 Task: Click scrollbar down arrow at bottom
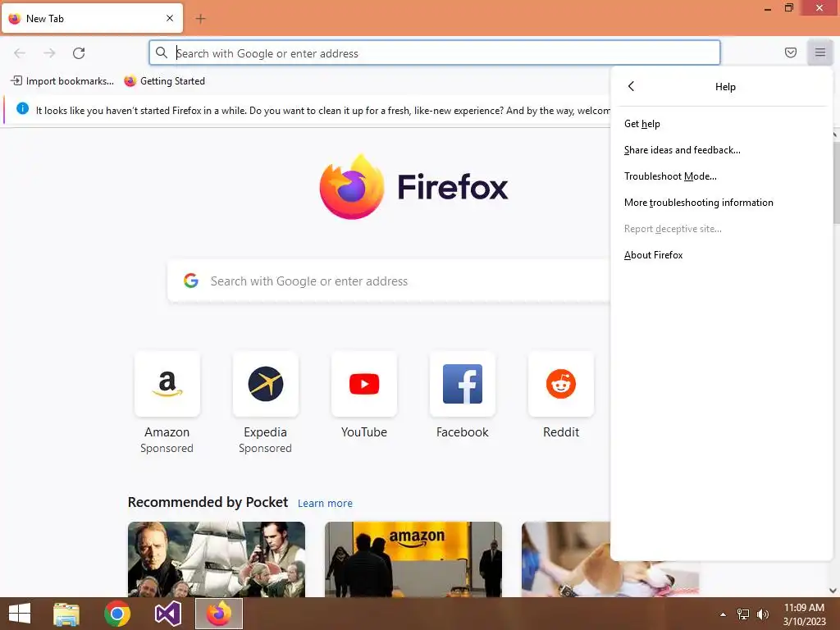tap(833, 591)
